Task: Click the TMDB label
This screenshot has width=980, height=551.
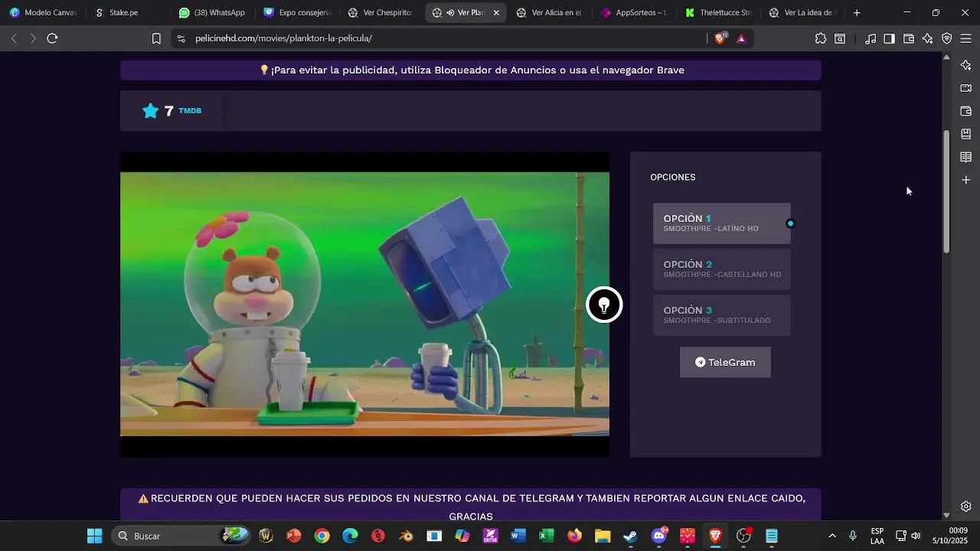Action: [190, 111]
